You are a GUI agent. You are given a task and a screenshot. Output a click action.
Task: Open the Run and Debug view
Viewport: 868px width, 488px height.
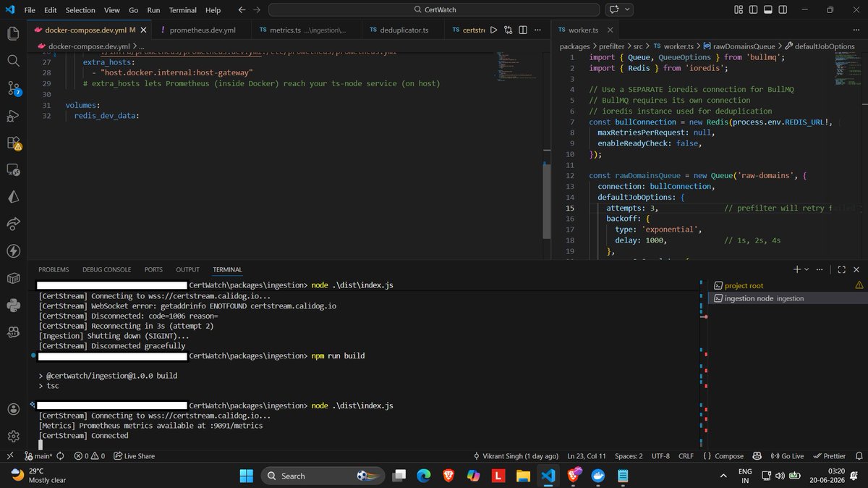point(13,115)
